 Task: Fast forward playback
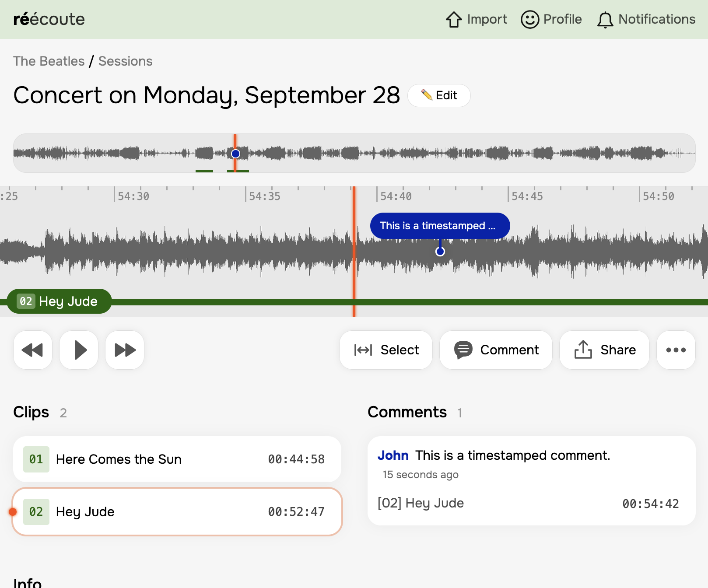coord(125,350)
